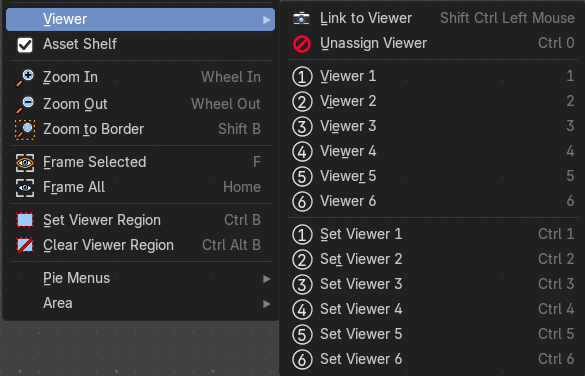Screen dimensions: 585x376
Task: Click the 'Ctrl Alt B' shortcut text
Action: coord(231,245)
